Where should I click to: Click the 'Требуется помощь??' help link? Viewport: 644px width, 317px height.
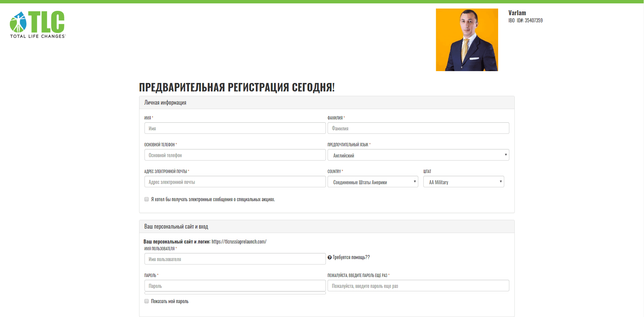click(x=351, y=257)
